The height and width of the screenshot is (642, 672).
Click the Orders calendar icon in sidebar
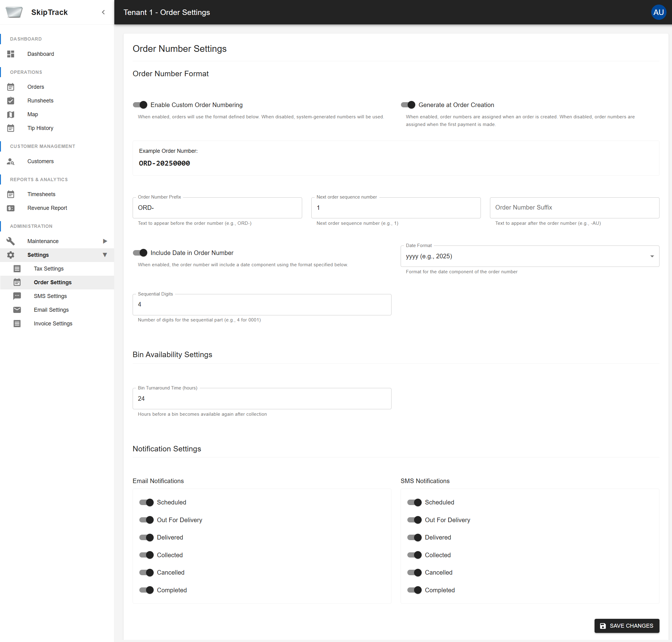click(11, 87)
